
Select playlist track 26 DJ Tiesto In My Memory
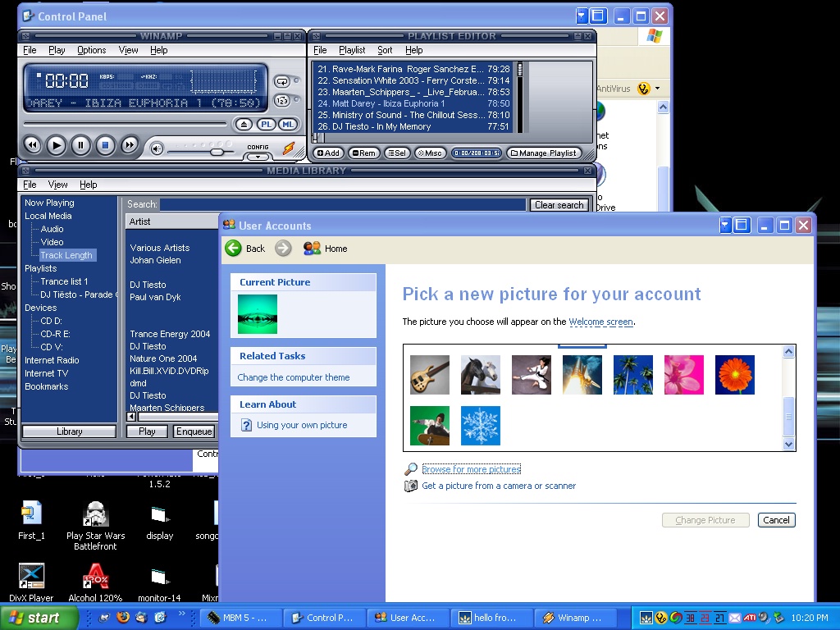[413, 126]
